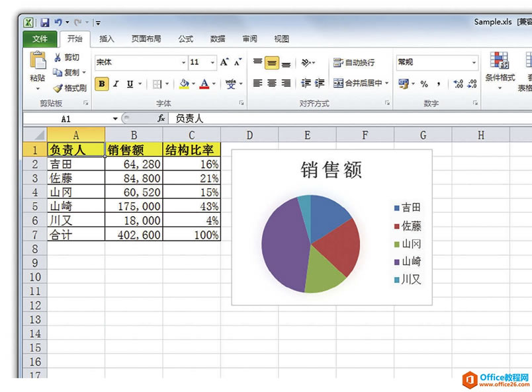Image resolution: width=532 pixels, height=392 pixels.
Task: Click the Cut (剪切) scissors button
Action: (x=66, y=58)
